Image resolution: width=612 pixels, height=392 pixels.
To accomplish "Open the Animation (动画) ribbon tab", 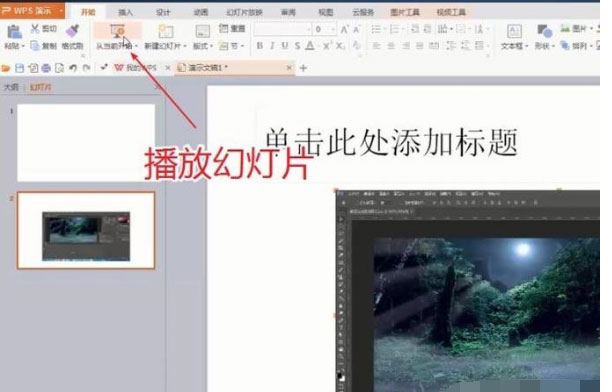I will 201,12.
